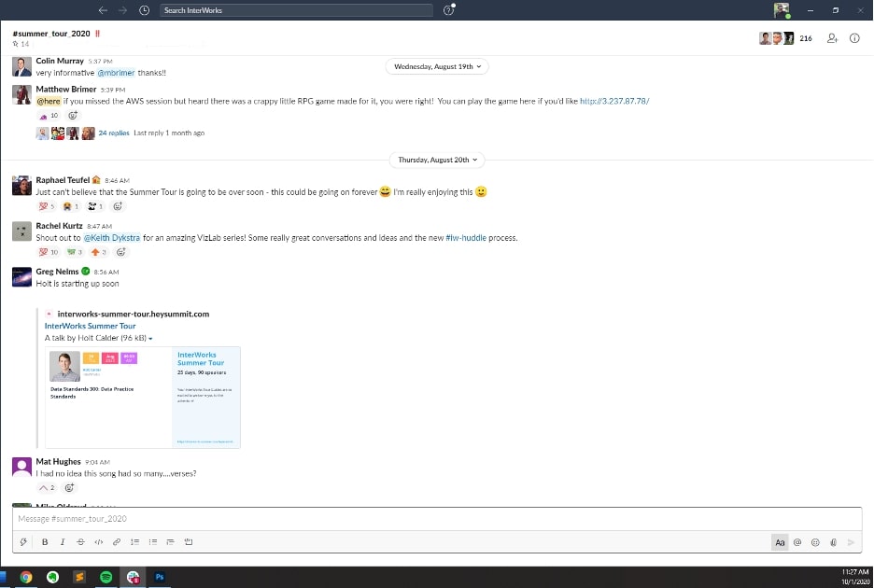Attach a file with the paperclip icon

pos(833,542)
